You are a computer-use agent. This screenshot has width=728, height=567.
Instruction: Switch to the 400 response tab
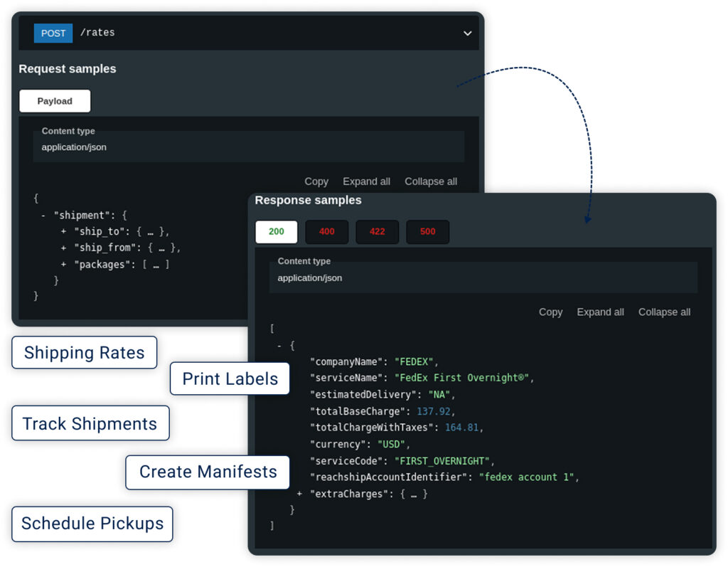pos(326,231)
